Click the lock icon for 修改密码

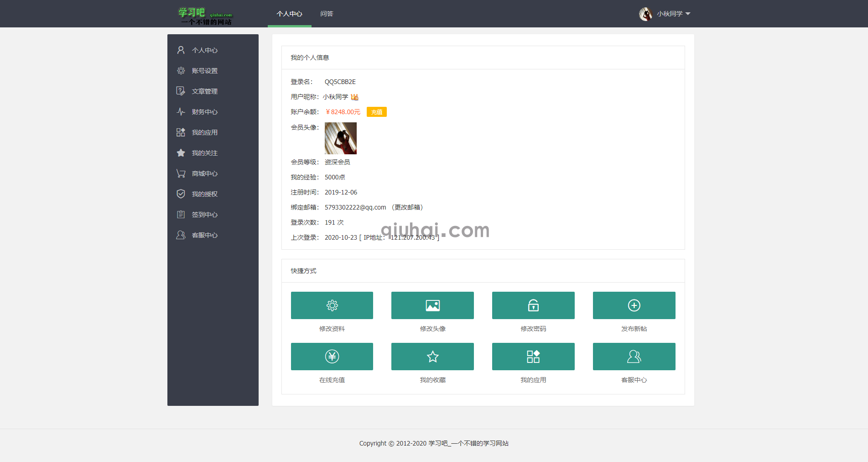click(533, 305)
